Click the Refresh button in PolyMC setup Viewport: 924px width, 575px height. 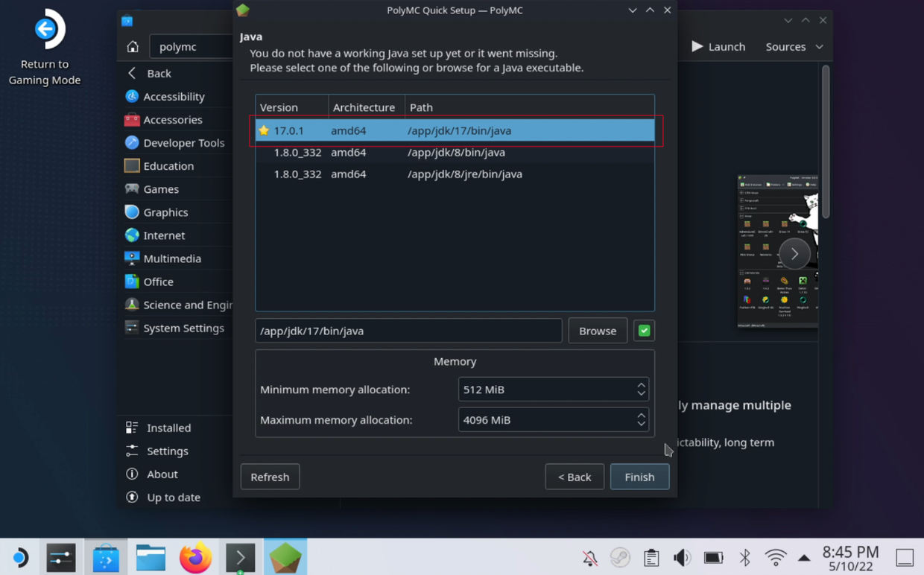pos(270,477)
